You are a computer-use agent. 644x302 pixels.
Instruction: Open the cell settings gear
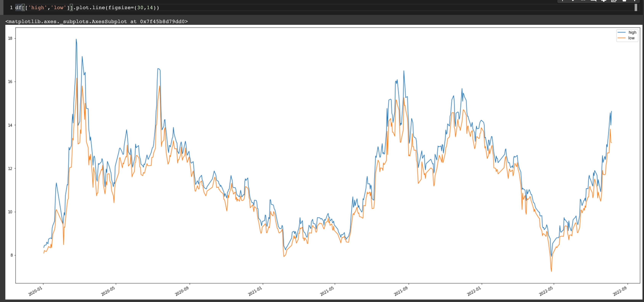[604, 1]
